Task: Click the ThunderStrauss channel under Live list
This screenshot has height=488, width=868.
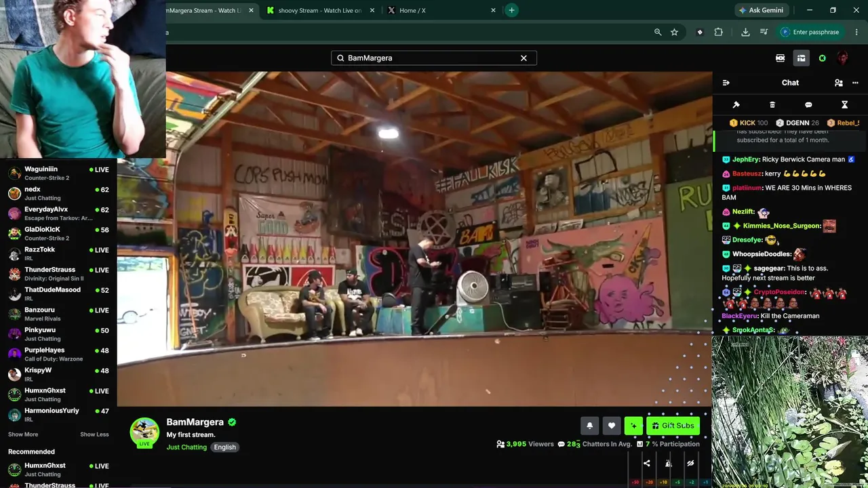Action: click(58, 274)
